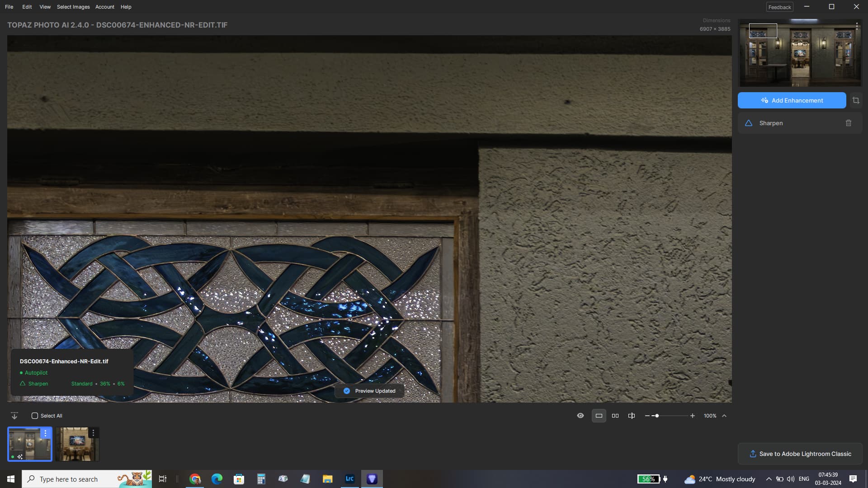Collapse the filmstrip with the down-arrow icon
Image resolution: width=868 pixels, height=488 pixels.
pyautogui.click(x=14, y=416)
